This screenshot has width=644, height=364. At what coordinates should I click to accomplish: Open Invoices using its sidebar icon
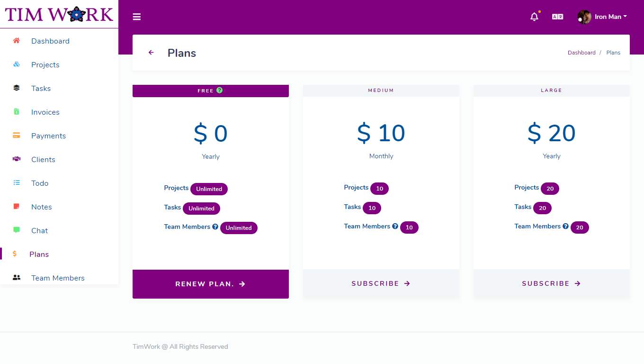16,112
